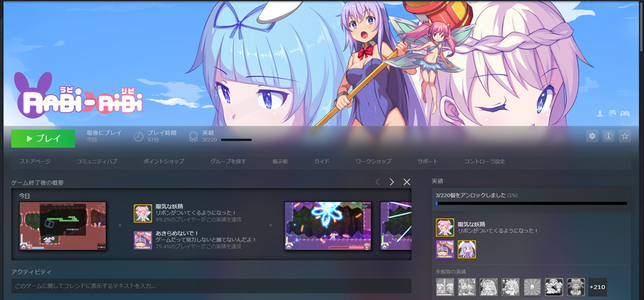Open the 掲示板 tab
This screenshot has height=300, width=644.
point(280,162)
